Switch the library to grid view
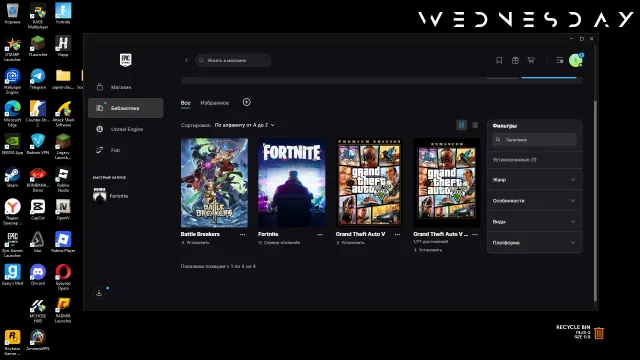The width and height of the screenshot is (640, 360). [x=461, y=125]
